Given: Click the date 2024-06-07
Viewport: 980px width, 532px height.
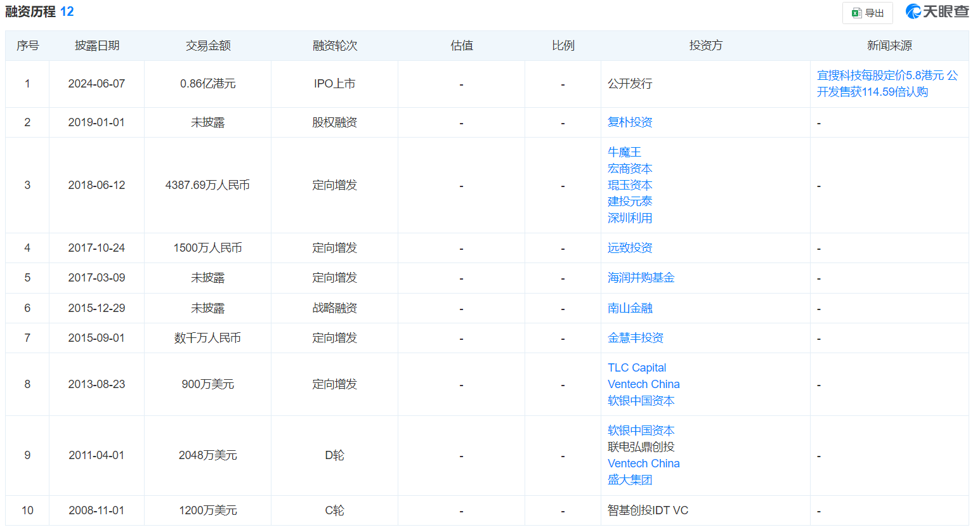Looking at the screenshot, I should pos(96,84).
